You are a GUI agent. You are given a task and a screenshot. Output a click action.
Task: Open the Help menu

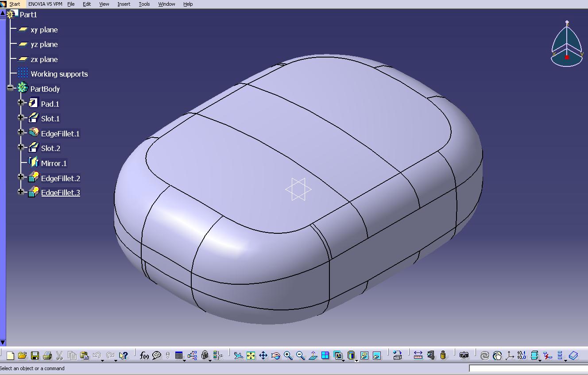click(188, 4)
